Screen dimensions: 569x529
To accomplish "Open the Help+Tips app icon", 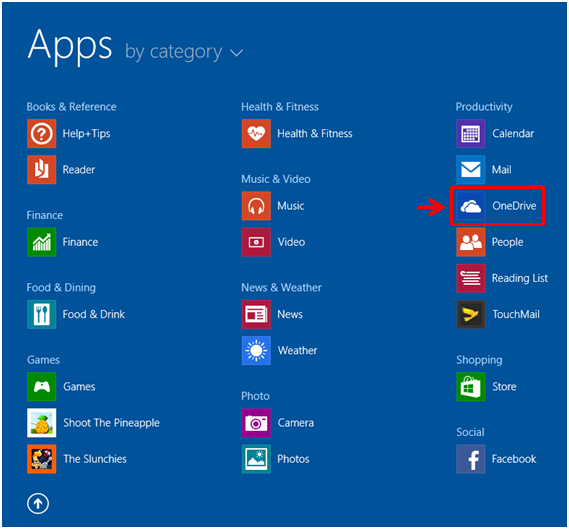I will (41, 134).
